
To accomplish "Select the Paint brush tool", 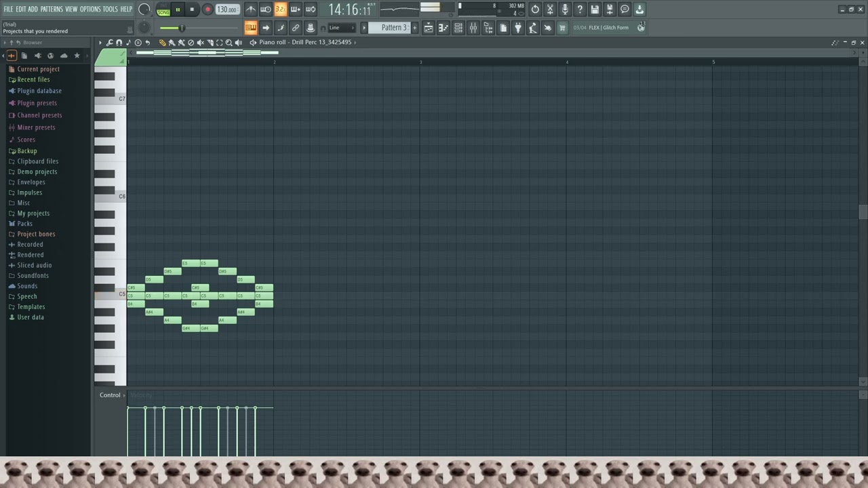I will (172, 43).
